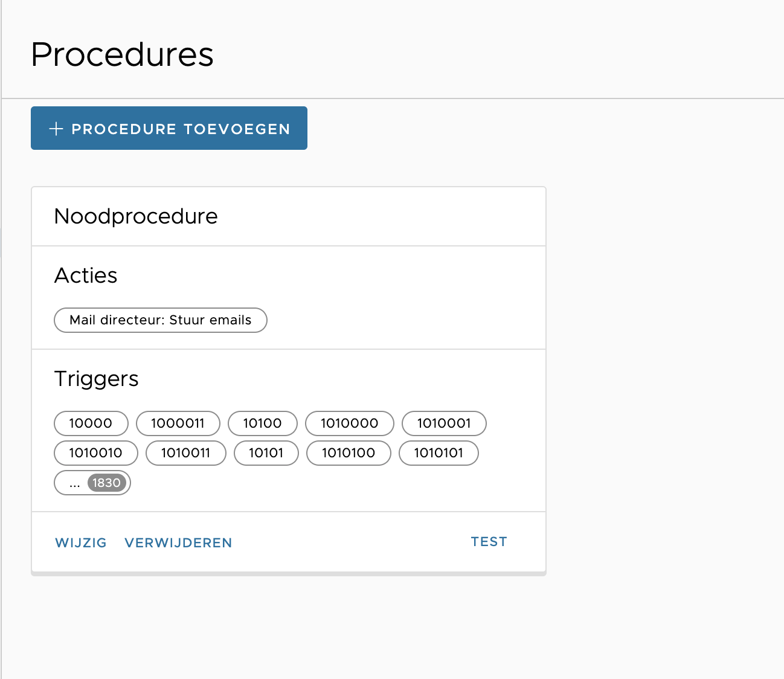Open the Noodprocedure card header
The image size is (784, 679).
pyautogui.click(x=136, y=216)
